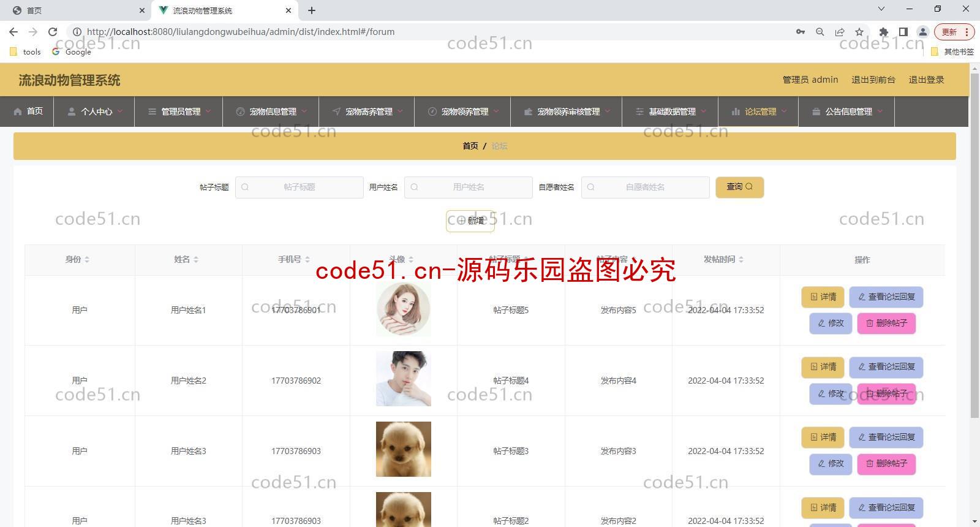
Task: Click 退出登录 to log out
Action: [926, 80]
